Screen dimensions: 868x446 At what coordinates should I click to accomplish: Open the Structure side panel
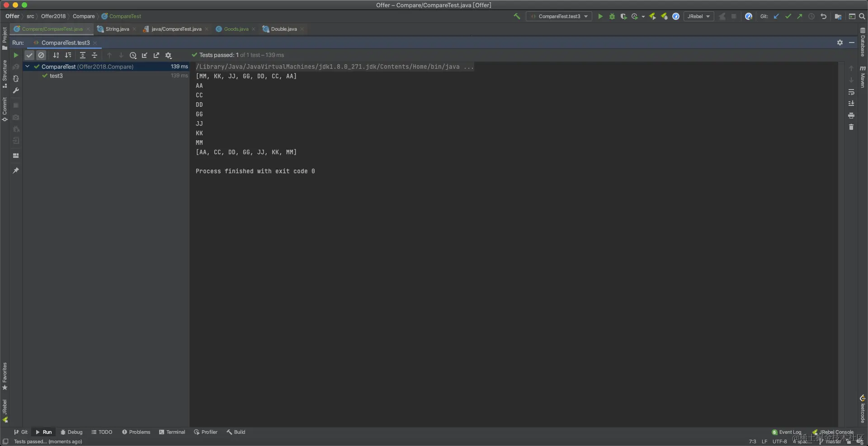pyautogui.click(x=5, y=74)
